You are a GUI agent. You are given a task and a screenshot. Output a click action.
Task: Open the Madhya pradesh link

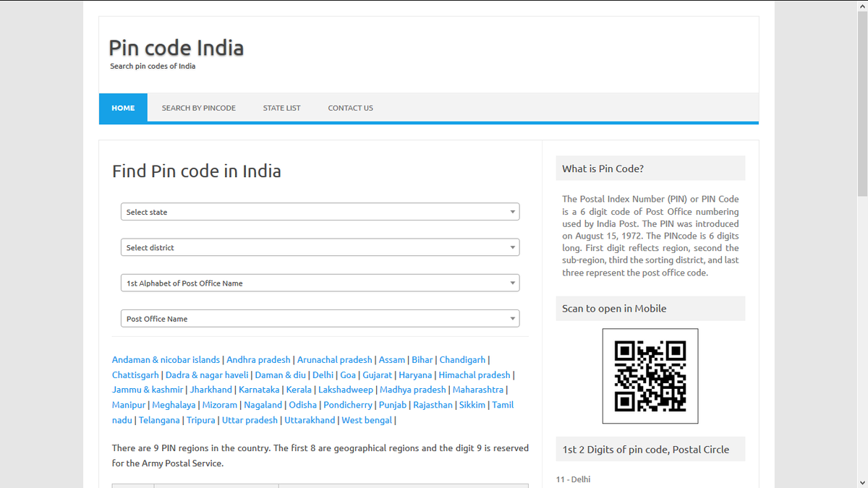pos(413,390)
